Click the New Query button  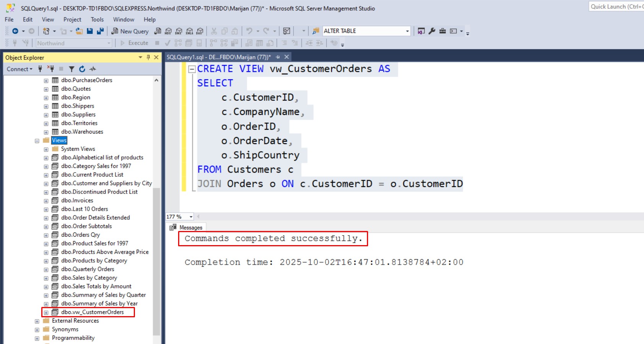click(130, 31)
